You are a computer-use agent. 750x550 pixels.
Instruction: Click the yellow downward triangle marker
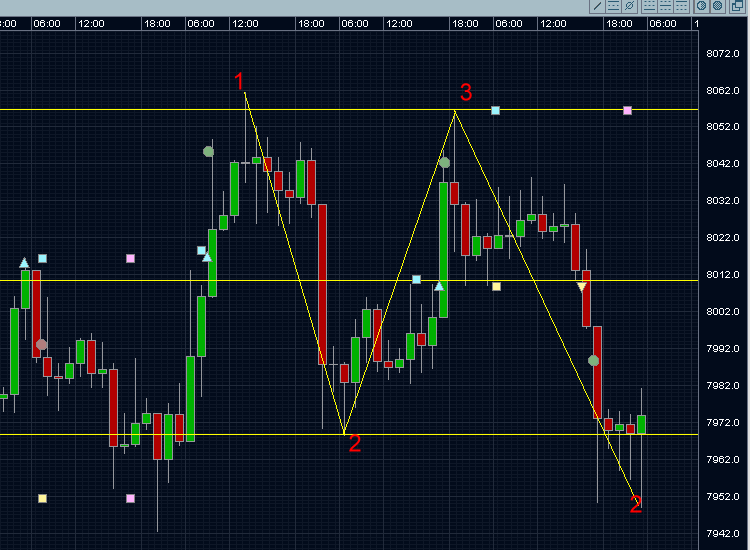[582, 286]
